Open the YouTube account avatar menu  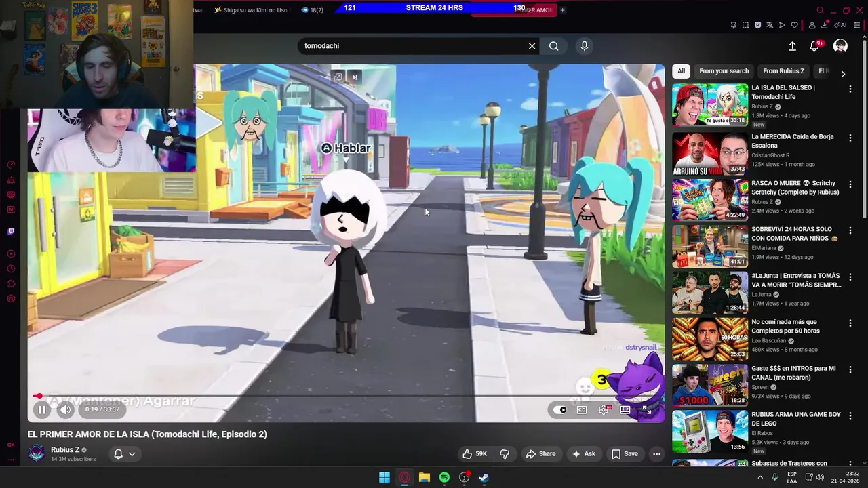840,46
